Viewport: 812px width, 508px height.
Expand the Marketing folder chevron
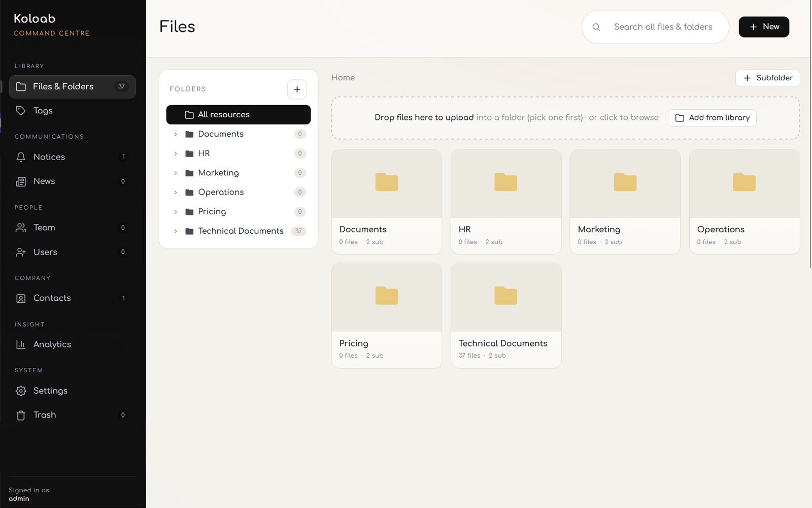coord(176,173)
